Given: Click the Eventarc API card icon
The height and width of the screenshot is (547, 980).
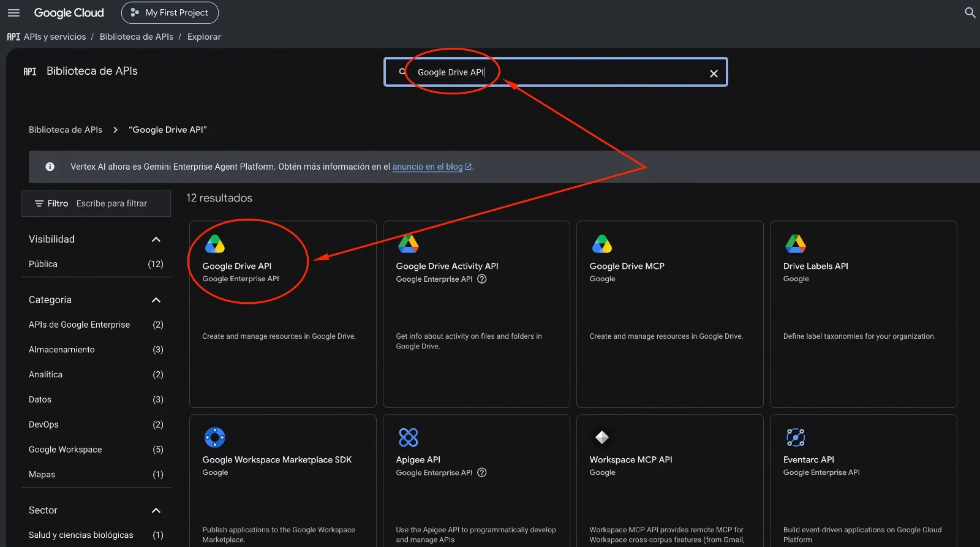Looking at the screenshot, I should click(795, 437).
